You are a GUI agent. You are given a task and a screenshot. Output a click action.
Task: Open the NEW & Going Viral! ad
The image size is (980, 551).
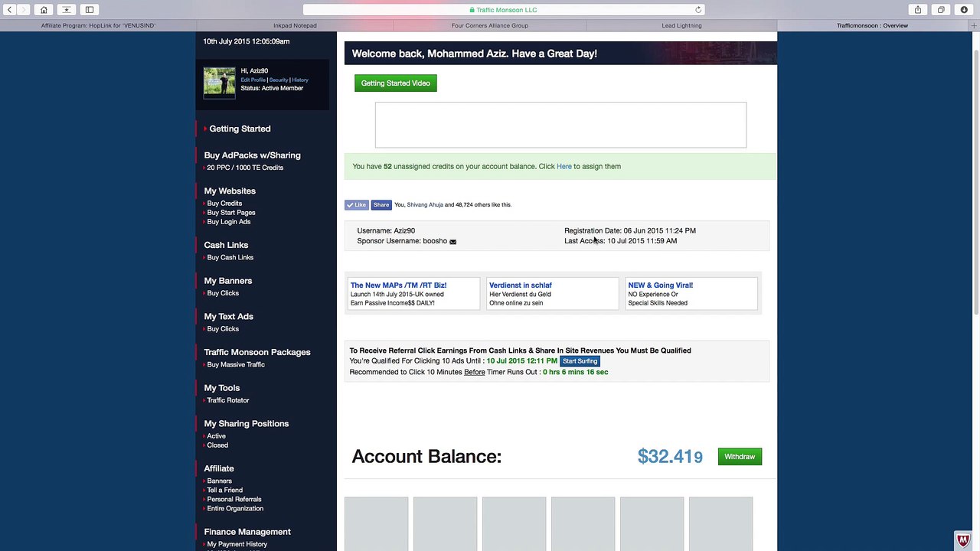click(x=661, y=285)
